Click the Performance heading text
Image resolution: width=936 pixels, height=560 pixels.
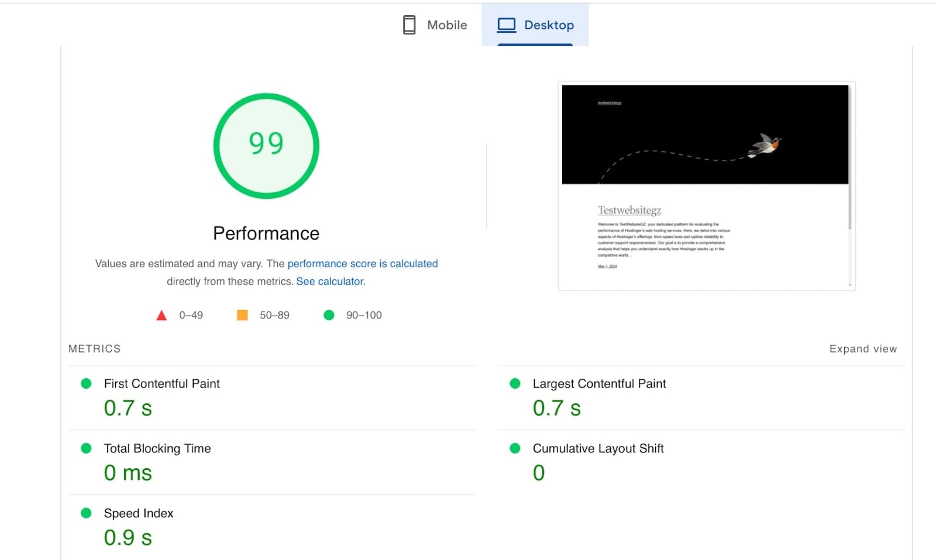click(x=266, y=233)
